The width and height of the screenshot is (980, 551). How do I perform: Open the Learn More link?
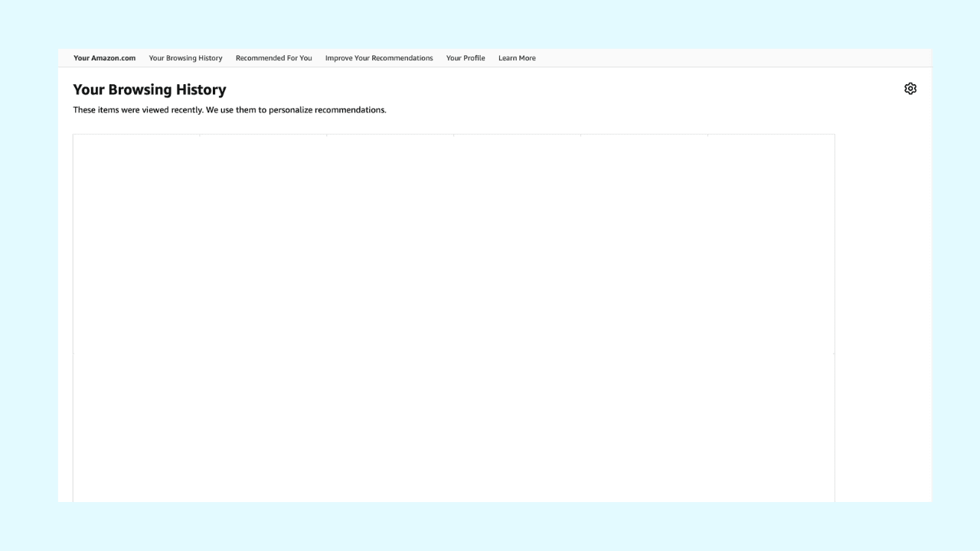tap(517, 58)
